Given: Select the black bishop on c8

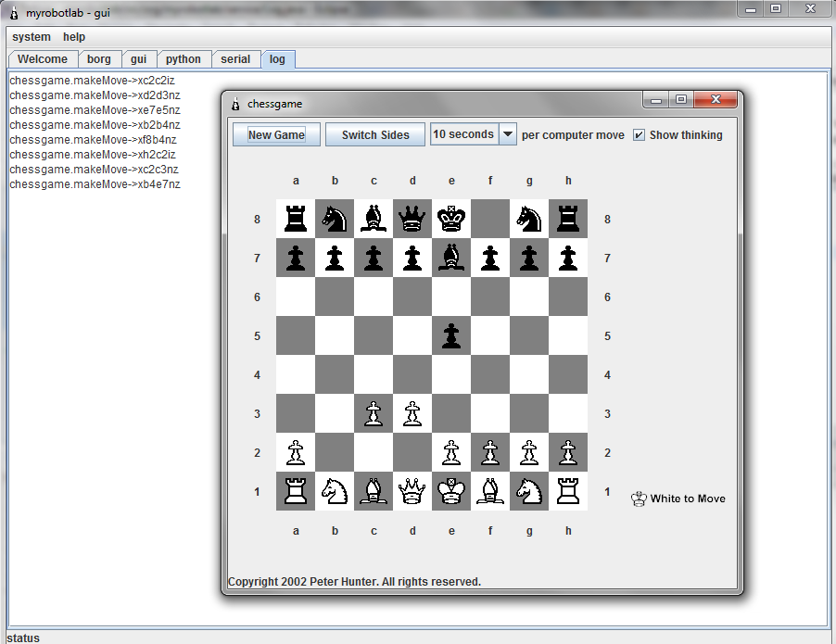Looking at the screenshot, I should [x=374, y=219].
